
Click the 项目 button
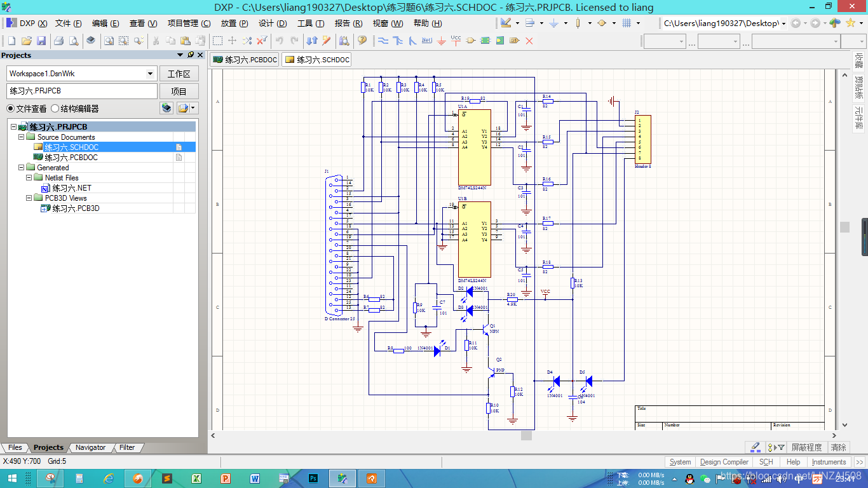[x=179, y=91]
